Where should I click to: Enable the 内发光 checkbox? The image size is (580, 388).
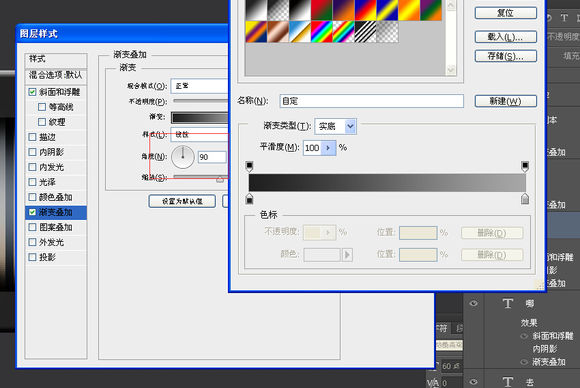click(32, 167)
